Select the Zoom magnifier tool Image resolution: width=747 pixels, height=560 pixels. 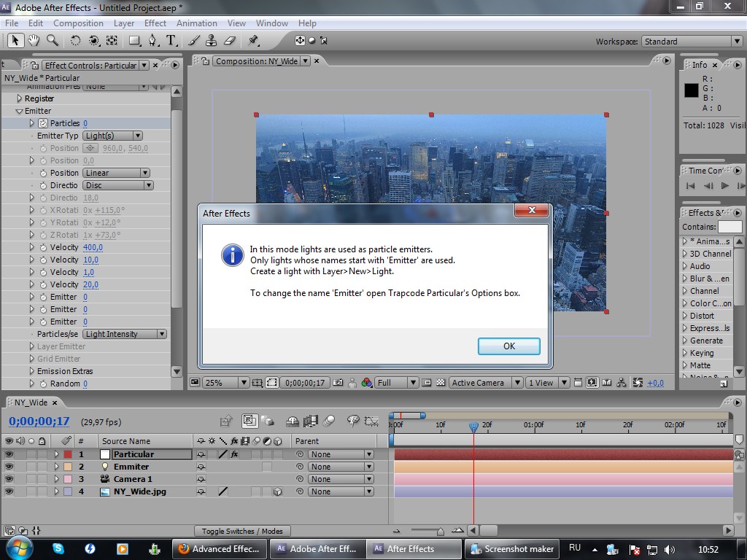point(52,41)
